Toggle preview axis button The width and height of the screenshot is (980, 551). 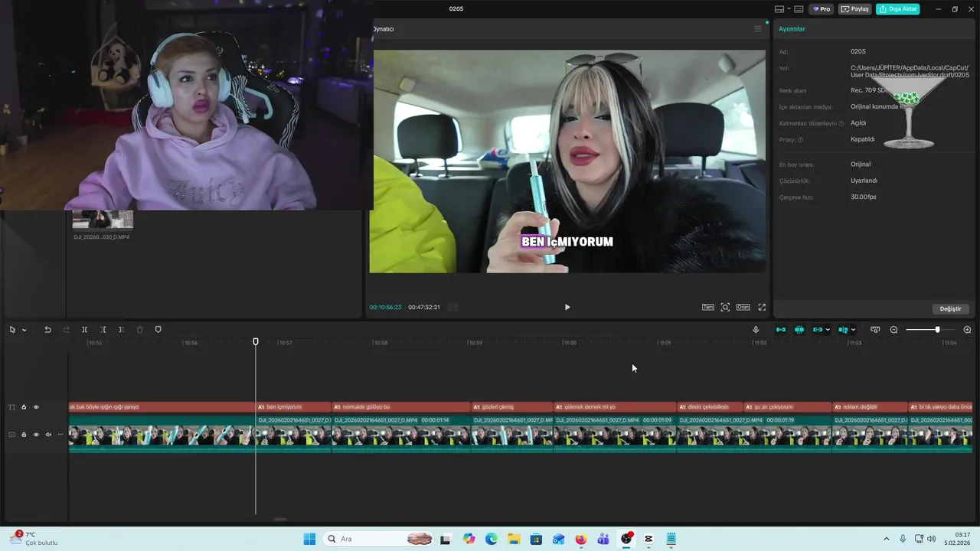843,330
